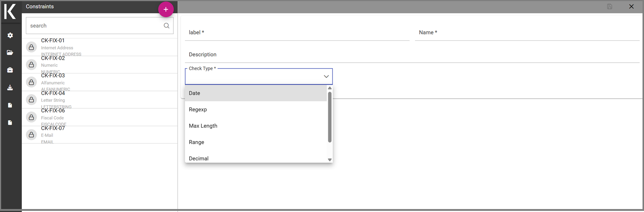This screenshot has height=212, width=644.
Task: Click lock icon of CK-FIX-07
Action: [x=31, y=134]
